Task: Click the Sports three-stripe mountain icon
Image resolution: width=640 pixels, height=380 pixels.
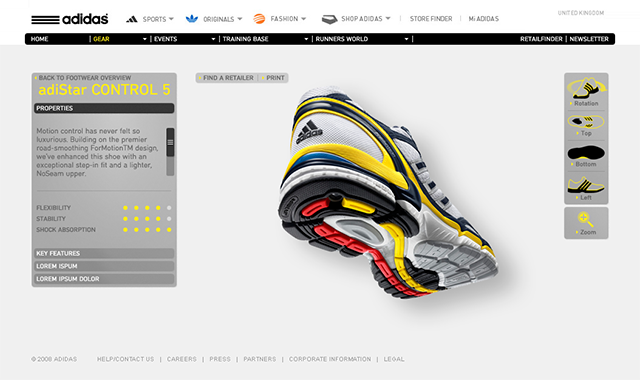Action: coord(131,19)
